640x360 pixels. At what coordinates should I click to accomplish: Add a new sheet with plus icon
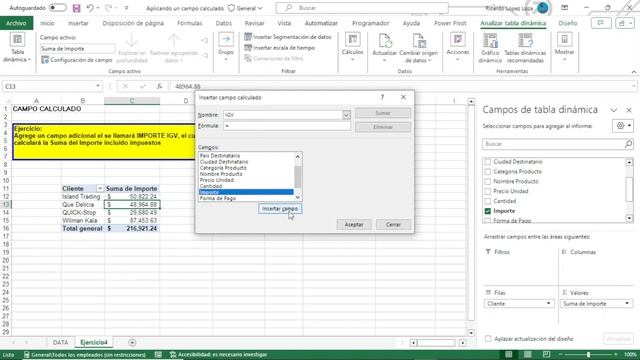[132, 342]
